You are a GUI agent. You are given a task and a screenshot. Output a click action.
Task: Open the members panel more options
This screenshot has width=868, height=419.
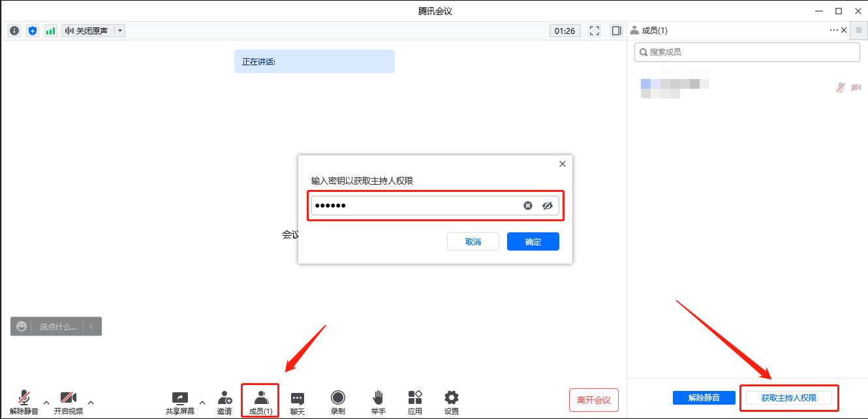833,30
